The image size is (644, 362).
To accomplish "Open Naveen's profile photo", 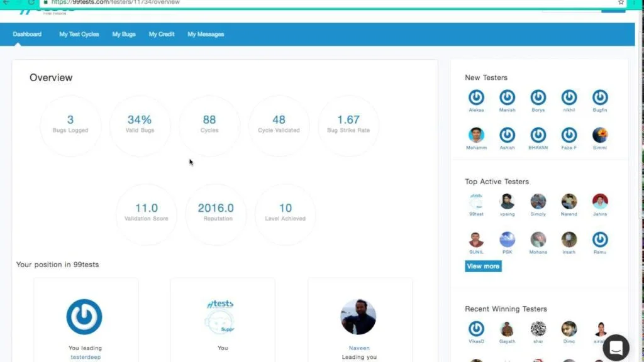I will [x=358, y=317].
